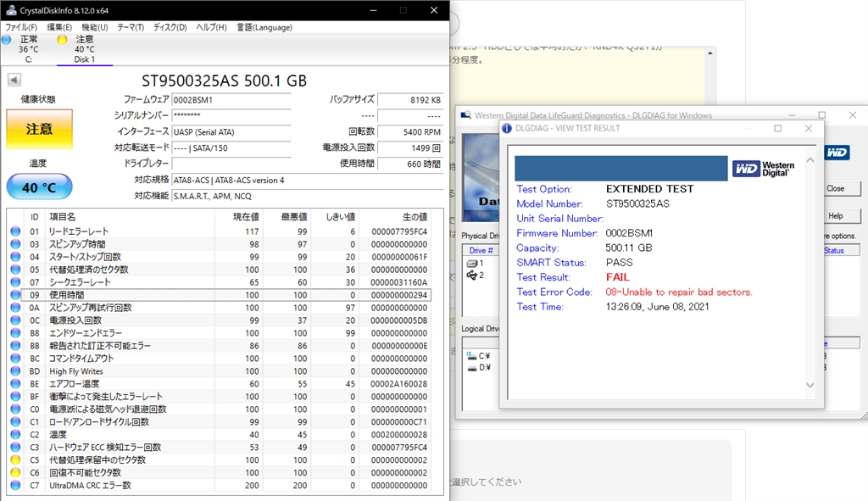Click the status dot for High Fly Writes
The image size is (868, 501).
[x=15, y=371]
